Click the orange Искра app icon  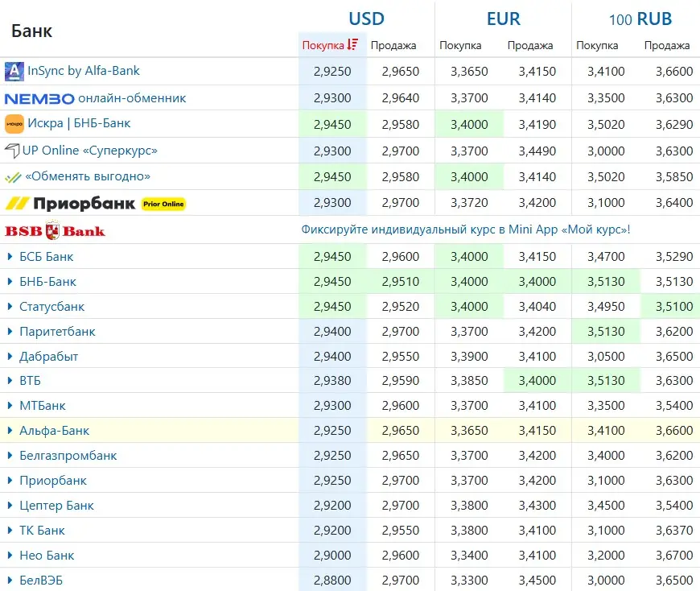pyautogui.click(x=14, y=124)
